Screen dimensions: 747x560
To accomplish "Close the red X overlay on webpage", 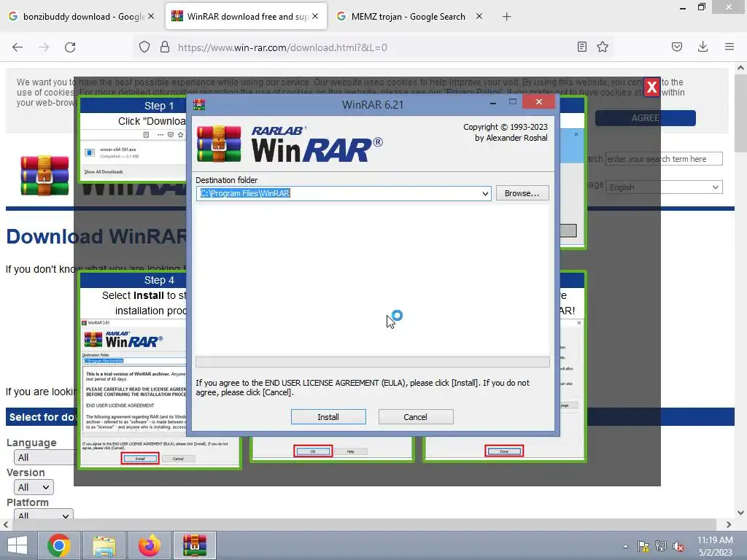I will coord(651,87).
